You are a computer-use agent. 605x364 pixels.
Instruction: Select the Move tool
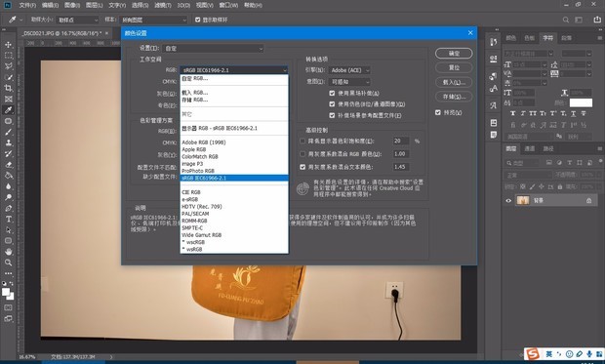[8, 45]
